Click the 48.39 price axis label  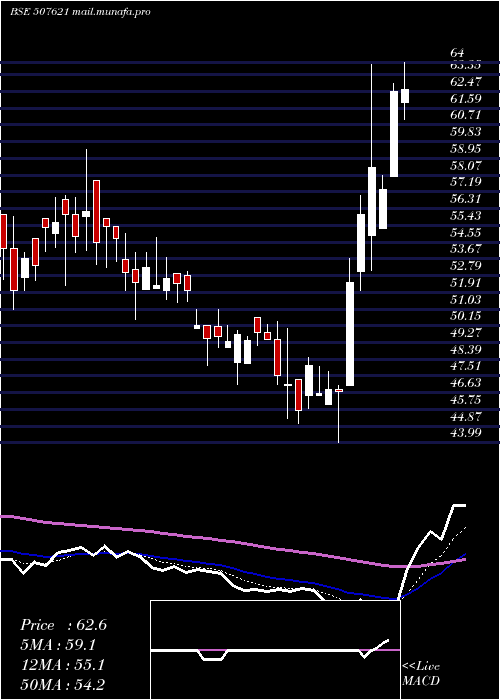466,349
